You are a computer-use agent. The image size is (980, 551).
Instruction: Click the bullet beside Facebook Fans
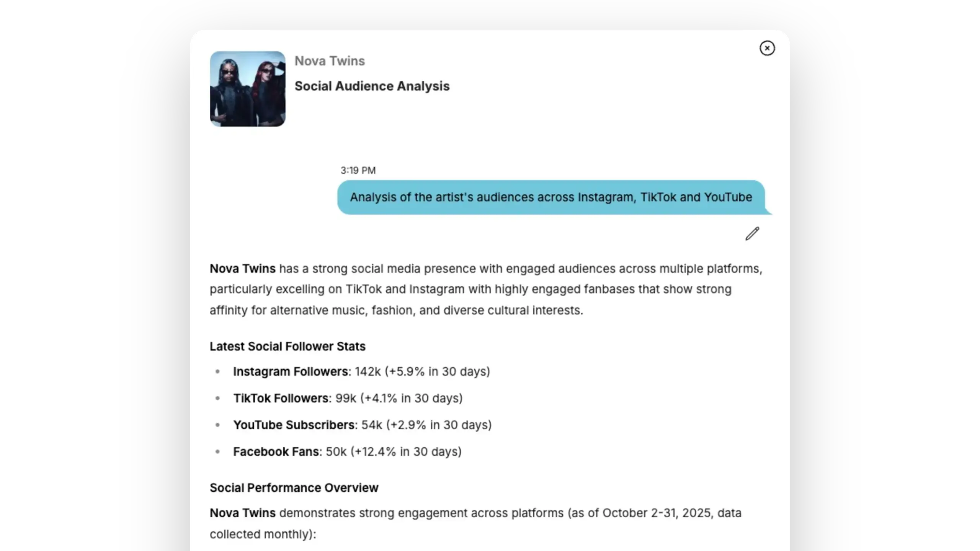(x=218, y=451)
